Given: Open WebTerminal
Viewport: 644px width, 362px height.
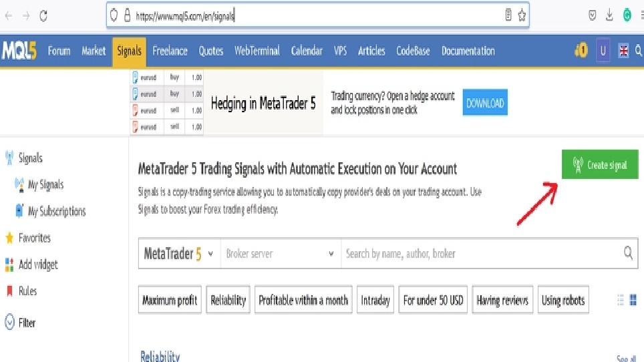Looking at the screenshot, I should point(257,51).
